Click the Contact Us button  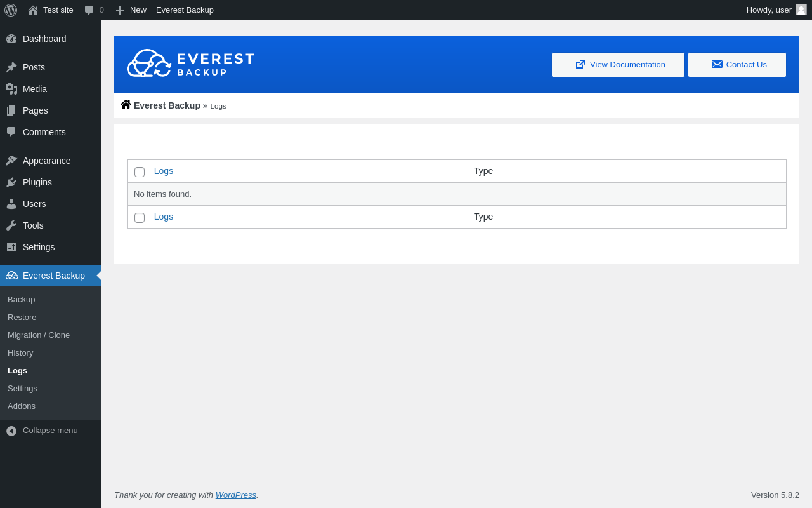coord(737,65)
